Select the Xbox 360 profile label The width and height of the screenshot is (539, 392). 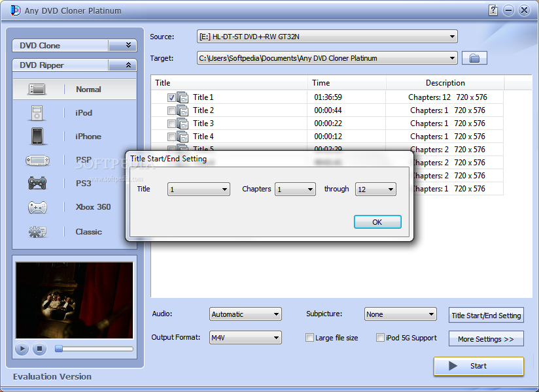[x=93, y=207]
